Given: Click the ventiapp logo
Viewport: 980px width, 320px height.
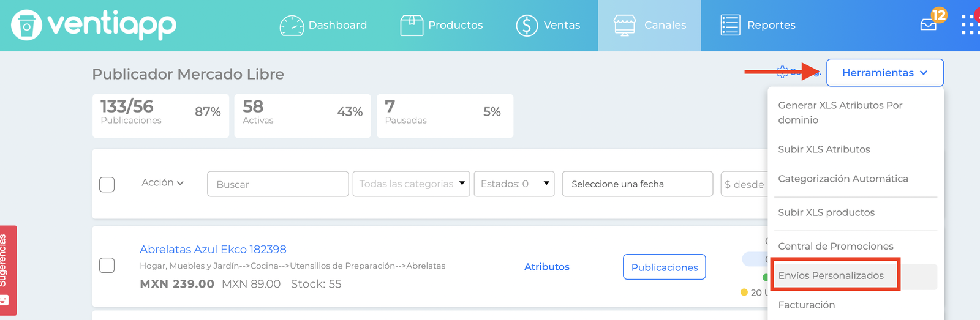Looking at the screenshot, I should tap(94, 25).
